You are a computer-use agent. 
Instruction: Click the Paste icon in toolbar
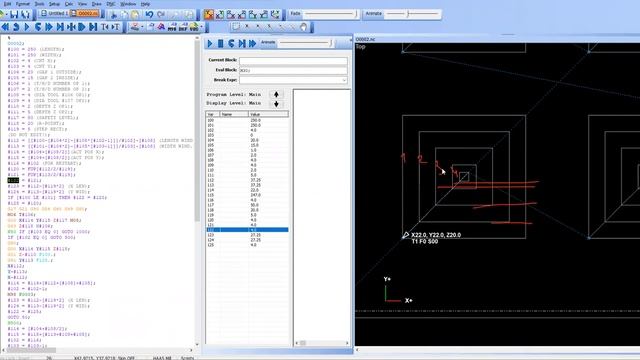(135, 15)
